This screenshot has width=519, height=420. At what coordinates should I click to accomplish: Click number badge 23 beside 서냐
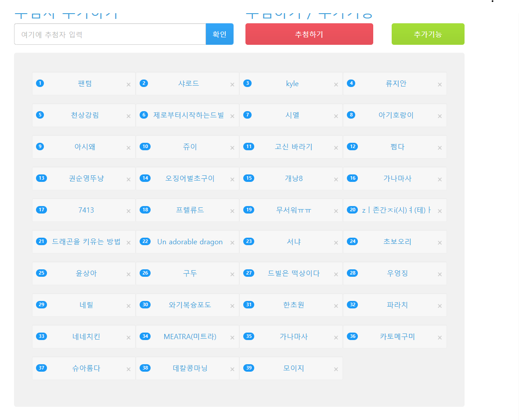249,242
